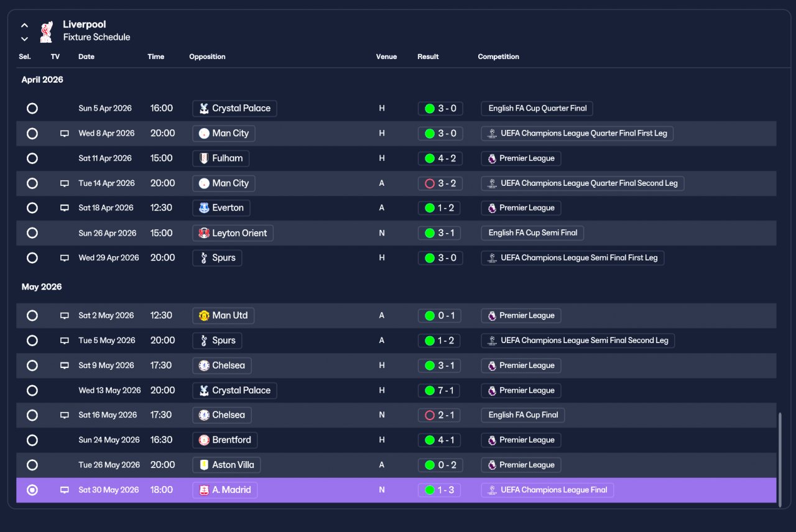Go to next club with down chevron
Viewport: 796px width, 532px height.
(x=24, y=39)
